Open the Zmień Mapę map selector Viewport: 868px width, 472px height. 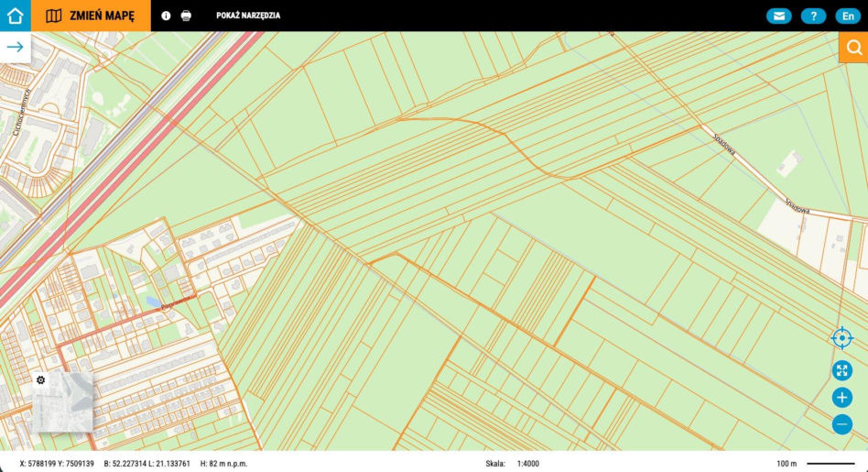coord(91,16)
